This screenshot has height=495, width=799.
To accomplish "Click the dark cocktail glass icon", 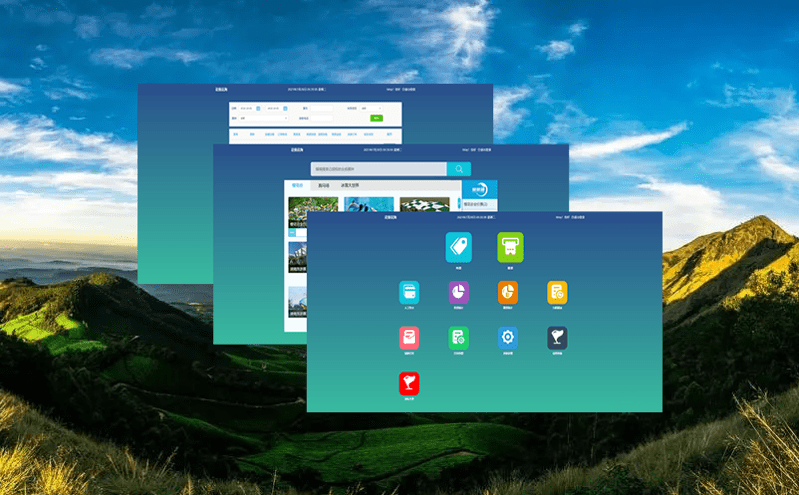I will click(557, 338).
